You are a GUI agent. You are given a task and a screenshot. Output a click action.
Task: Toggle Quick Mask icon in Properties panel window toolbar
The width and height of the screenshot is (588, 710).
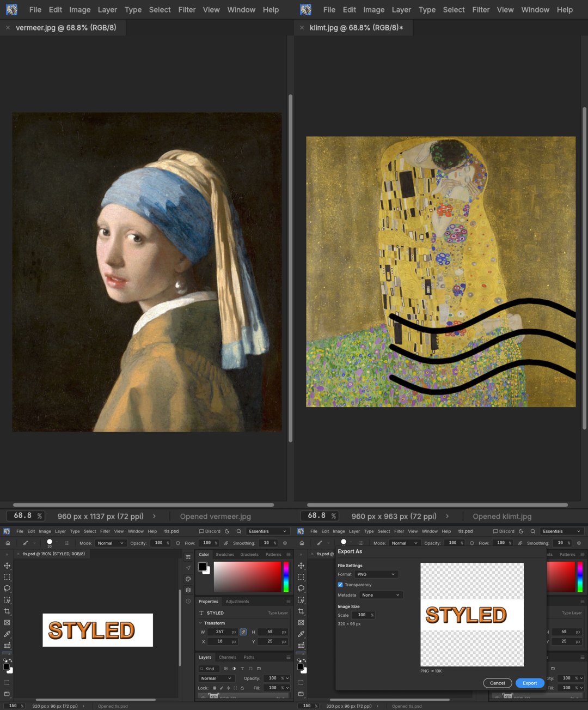7,682
